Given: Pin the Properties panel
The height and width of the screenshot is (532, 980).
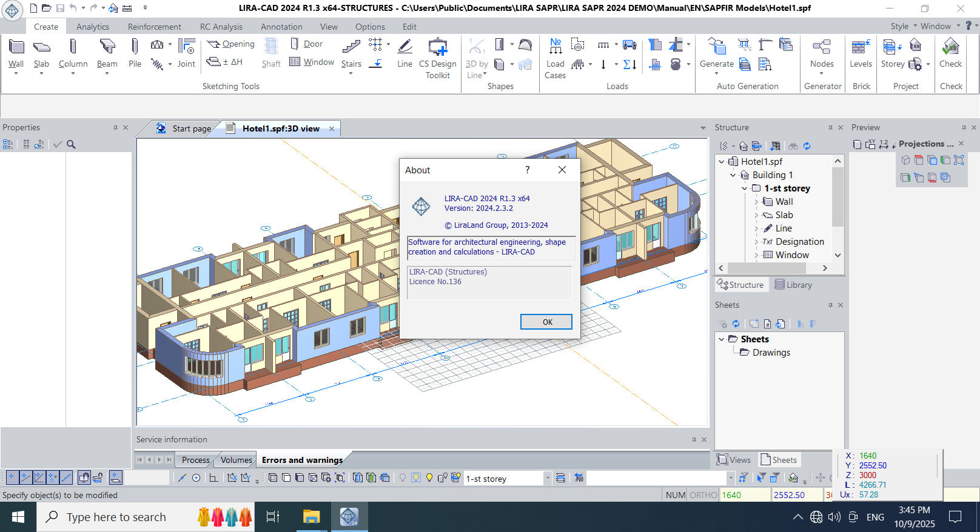Looking at the screenshot, I should 115,127.
